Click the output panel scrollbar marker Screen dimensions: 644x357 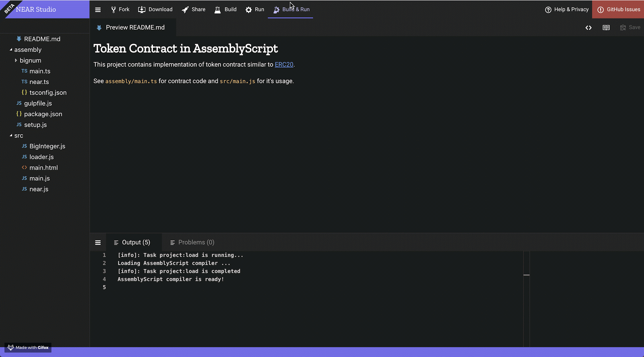(526, 275)
